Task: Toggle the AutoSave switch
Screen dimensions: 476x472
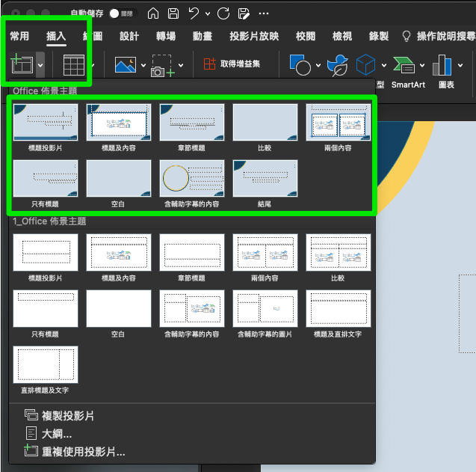Action: (123, 13)
